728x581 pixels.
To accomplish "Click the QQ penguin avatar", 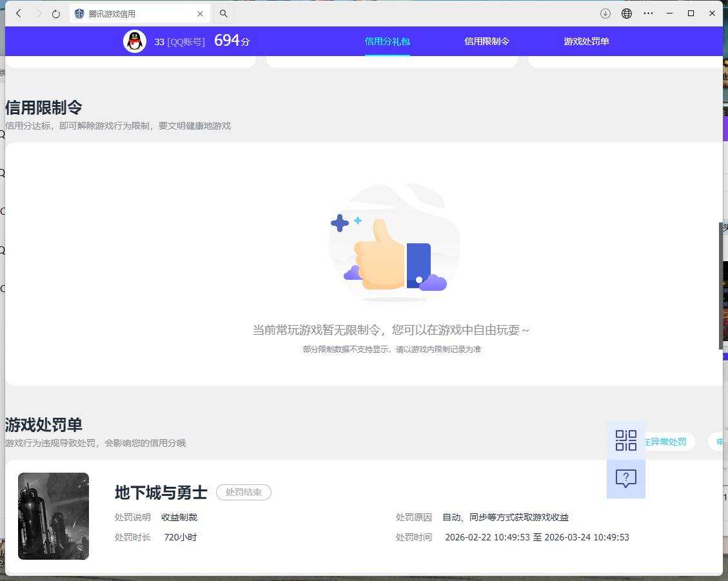I will click(x=135, y=41).
